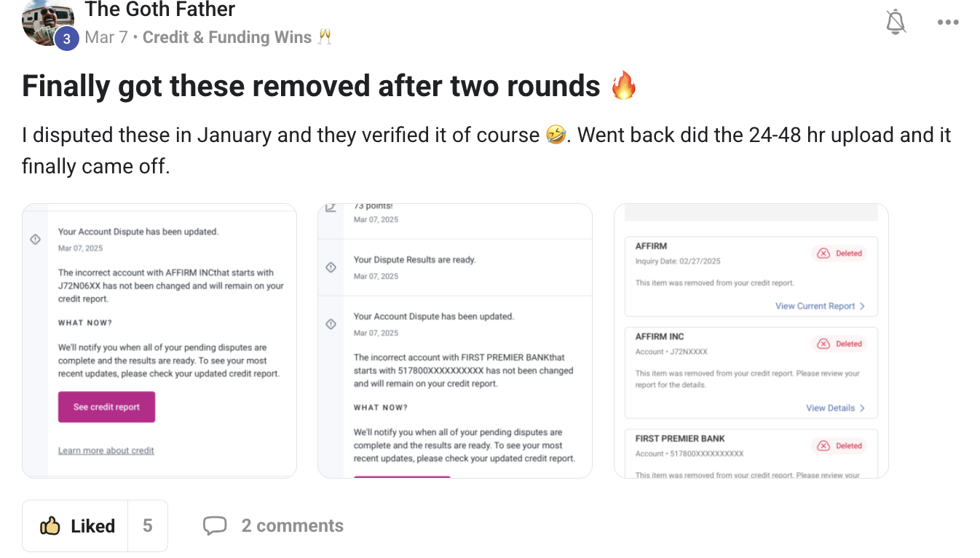Image resolution: width=980 pixels, height=558 pixels.
Task: Open the 2 comments link
Action: coord(292,525)
